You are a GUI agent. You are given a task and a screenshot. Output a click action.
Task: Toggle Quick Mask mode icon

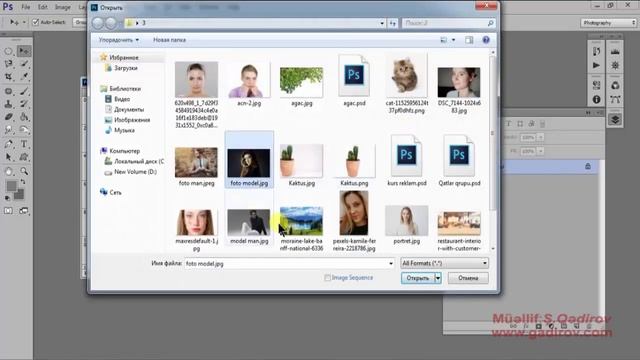point(9,211)
